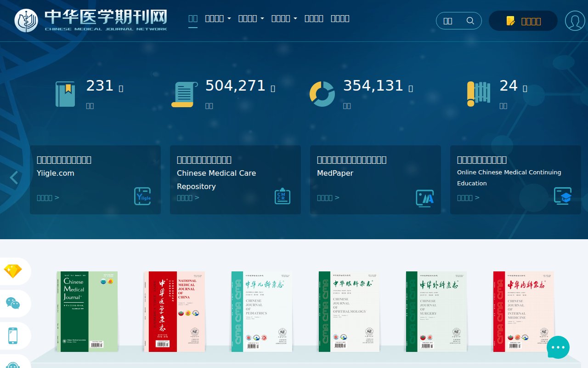Click the donut chart icon beside 354,131
588x368 pixels.
pyautogui.click(x=322, y=94)
